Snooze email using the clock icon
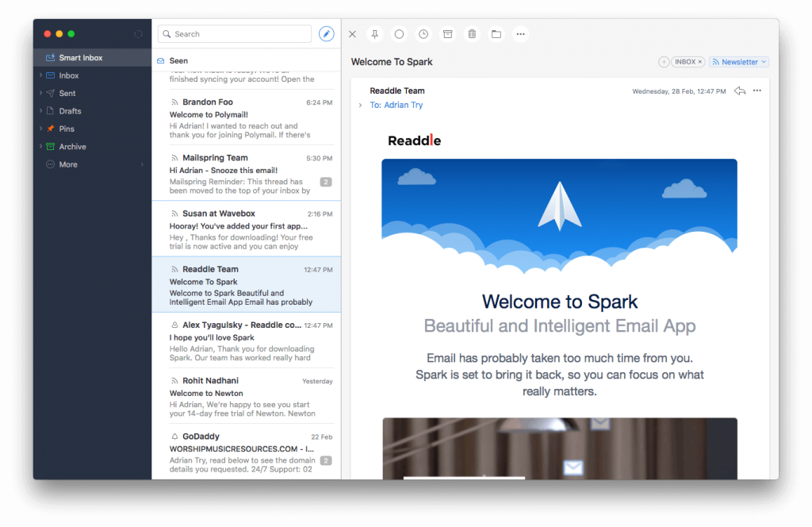The width and height of the screenshot is (812, 527). click(x=423, y=34)
